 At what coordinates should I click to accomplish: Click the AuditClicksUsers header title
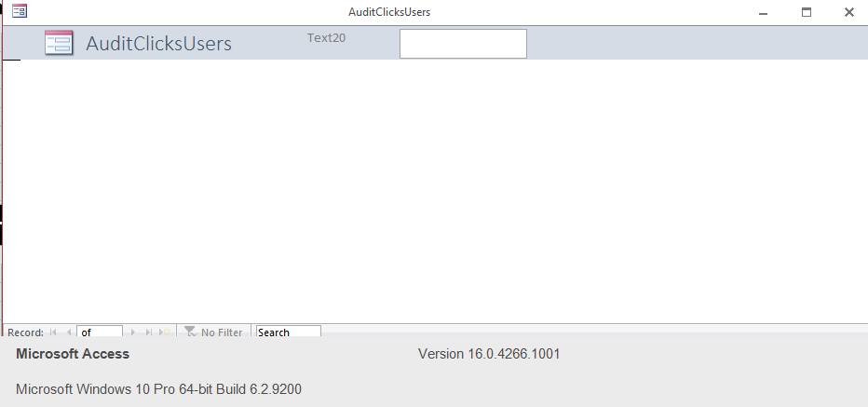click(x=158, y=44)
